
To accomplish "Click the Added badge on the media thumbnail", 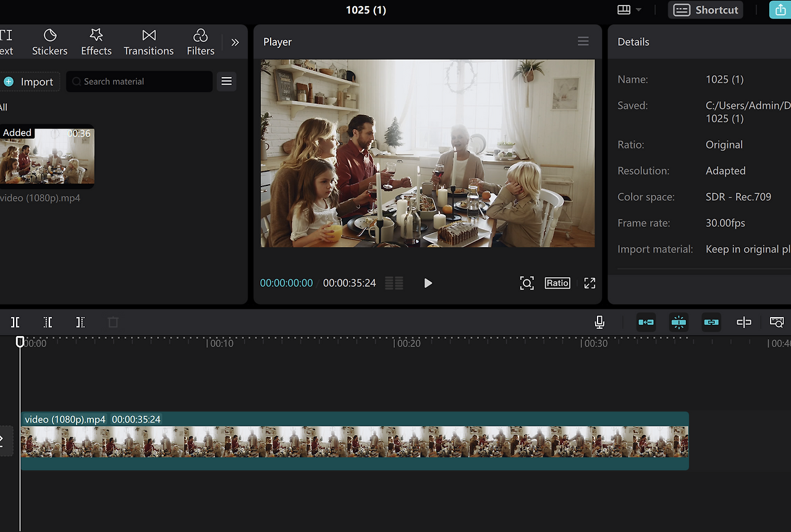I will click(x=17, y=133).
